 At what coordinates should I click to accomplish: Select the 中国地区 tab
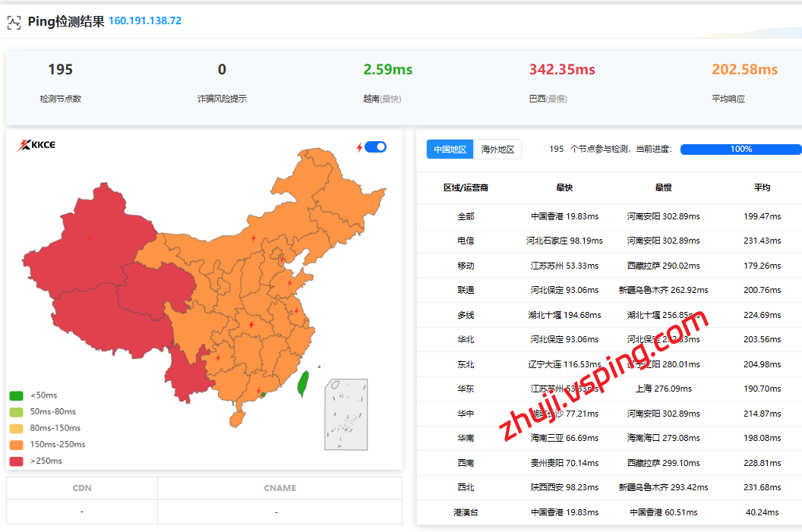tap(450, 150)
